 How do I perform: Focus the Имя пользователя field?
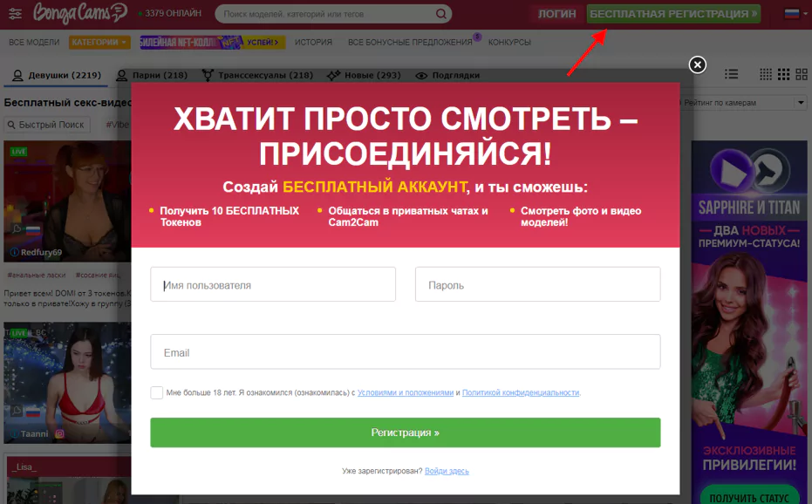point(273,284)
